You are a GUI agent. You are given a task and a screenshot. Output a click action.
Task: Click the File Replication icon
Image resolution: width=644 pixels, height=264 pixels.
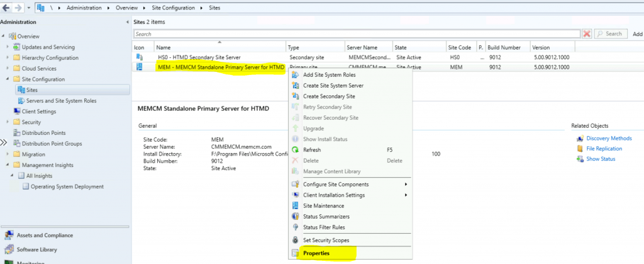coord(580,149)
